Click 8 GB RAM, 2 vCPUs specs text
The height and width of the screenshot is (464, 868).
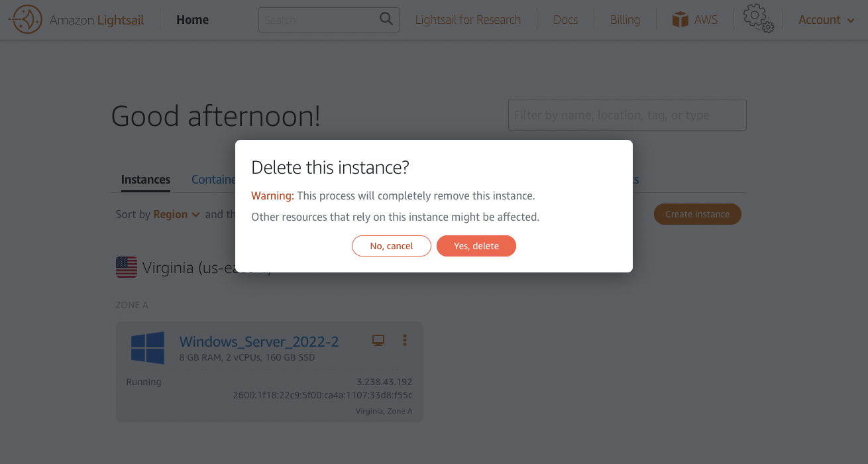tap(247, 357)
